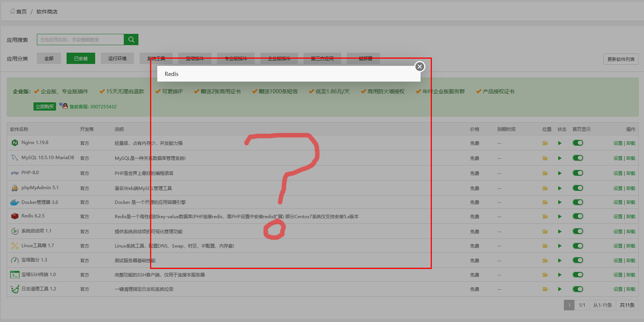The height and width of the screenshot is (322, 644).
Task: Select the 已安装 category tab
Action: point(81,58)
